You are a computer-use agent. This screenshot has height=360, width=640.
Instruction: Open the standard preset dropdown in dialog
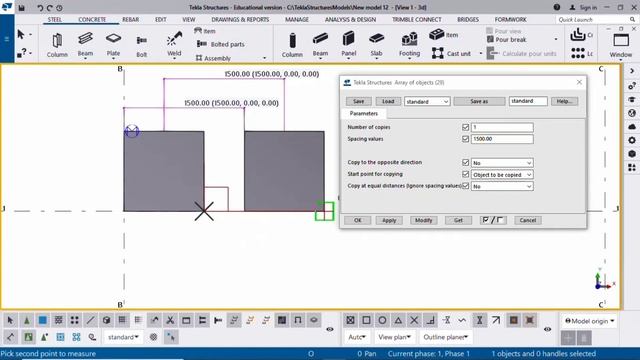tap(427, 101)
